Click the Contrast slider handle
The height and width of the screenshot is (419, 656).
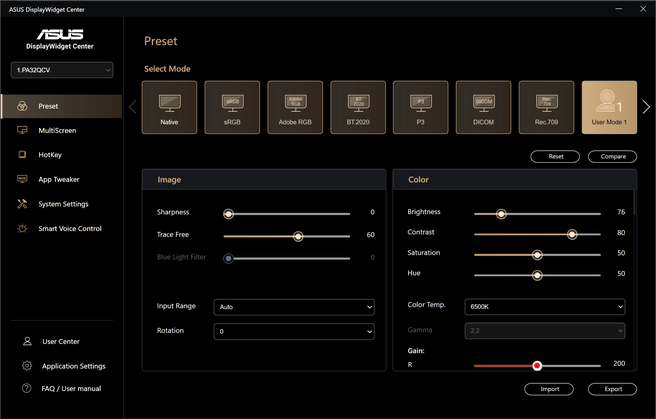click(572, 235)
